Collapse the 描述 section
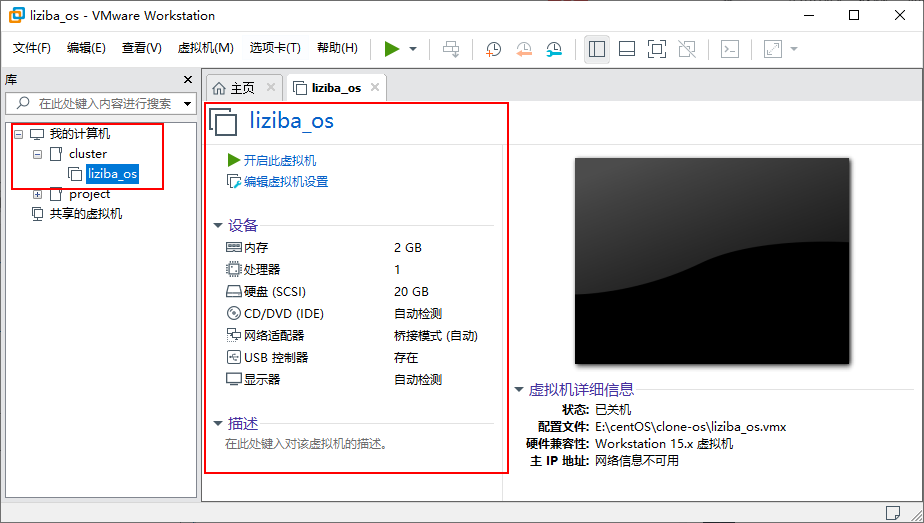 (x=218, y=423)
